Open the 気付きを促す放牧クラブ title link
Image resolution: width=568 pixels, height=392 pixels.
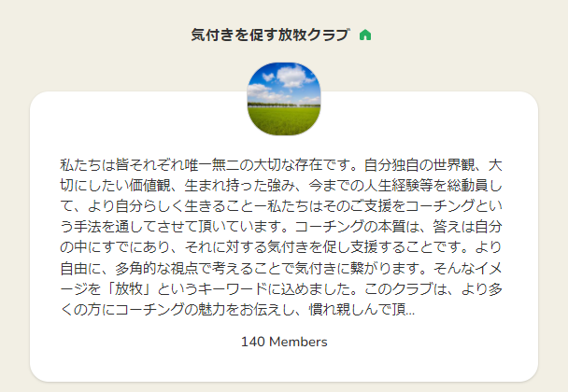coord(269,35)
